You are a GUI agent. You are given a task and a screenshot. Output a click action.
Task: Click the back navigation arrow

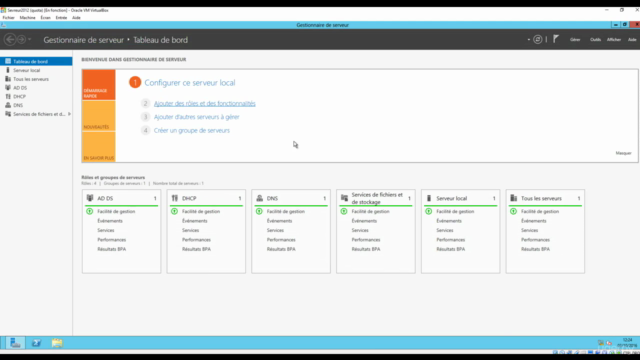coord(10,40)
